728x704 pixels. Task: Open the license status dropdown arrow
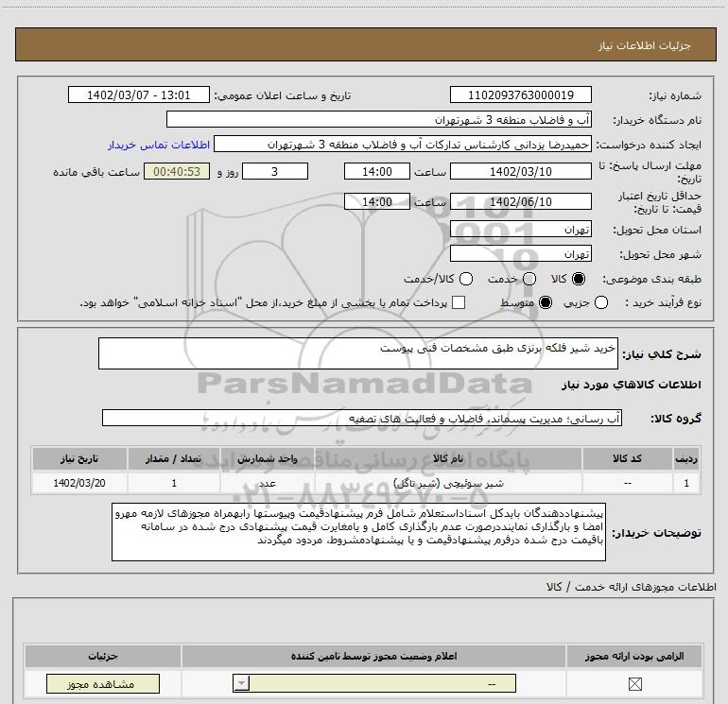pyautogui.click(x=241, y=683)
